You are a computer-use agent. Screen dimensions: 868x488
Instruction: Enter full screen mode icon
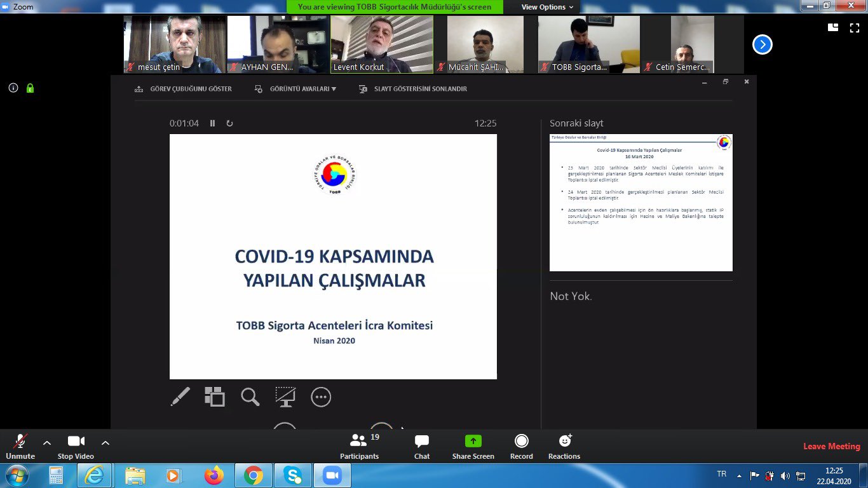pos(855,27)
